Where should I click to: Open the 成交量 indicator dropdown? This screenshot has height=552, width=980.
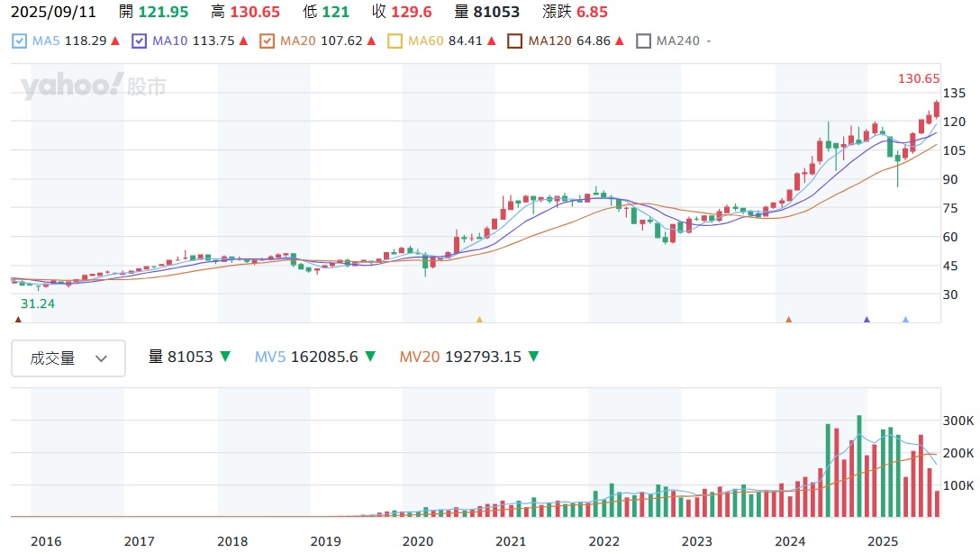pos(68,358)
